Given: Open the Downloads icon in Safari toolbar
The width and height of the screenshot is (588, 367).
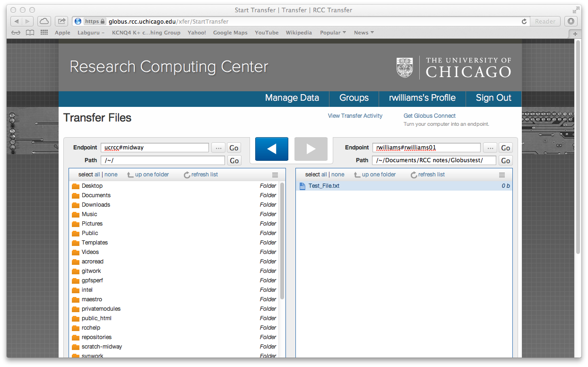Looking at the screenshot, I should pyautogui.click(x=571, y=21).
